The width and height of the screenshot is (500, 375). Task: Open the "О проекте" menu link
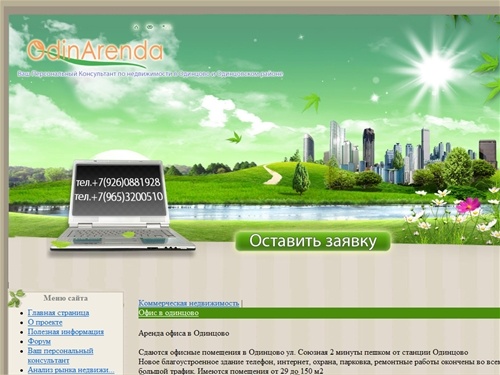click(x=45, y=322)
